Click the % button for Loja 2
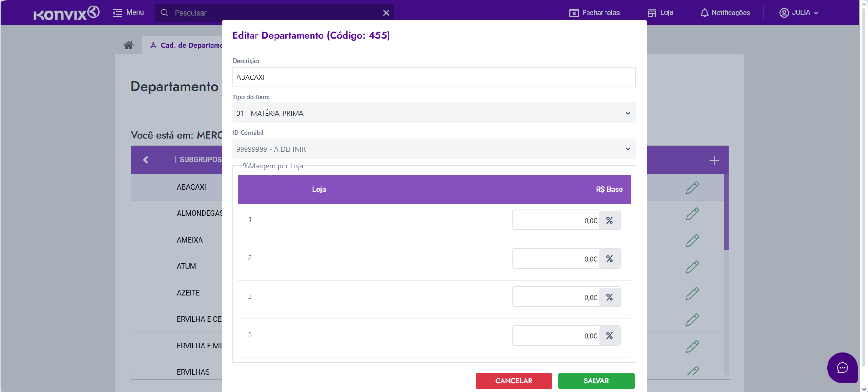Image resolution: width=868 pixels, height=392 pixels. (x=610, y=259)
